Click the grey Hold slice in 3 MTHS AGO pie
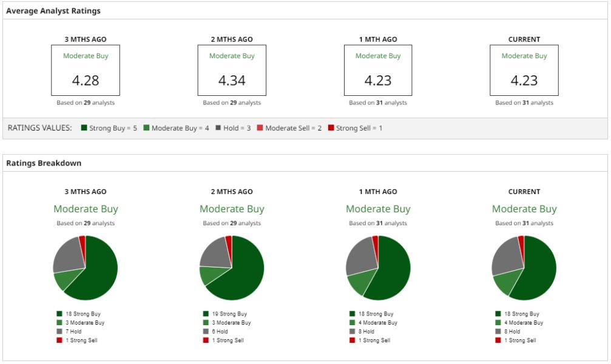Screen dimensions: 611x364 tap(68, 255)
